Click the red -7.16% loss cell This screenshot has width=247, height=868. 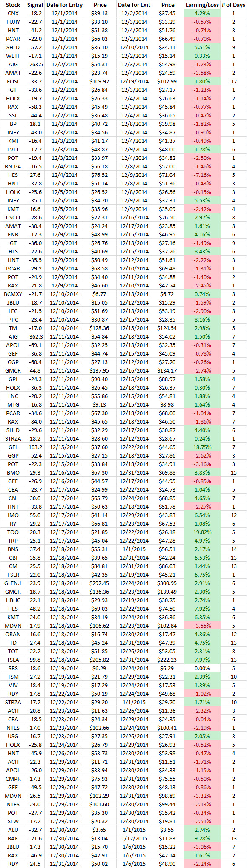202,175
